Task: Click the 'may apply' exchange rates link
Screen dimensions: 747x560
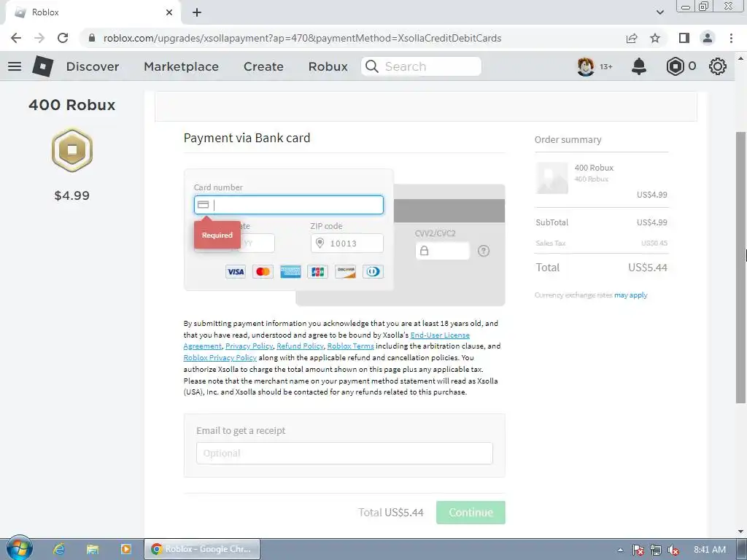Action: click(631, 295)
